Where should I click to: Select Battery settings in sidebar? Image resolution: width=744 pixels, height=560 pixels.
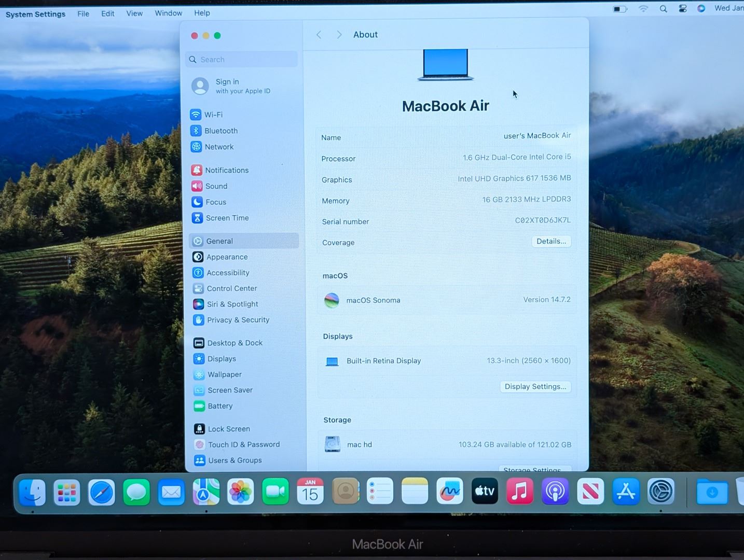point(220,406)
